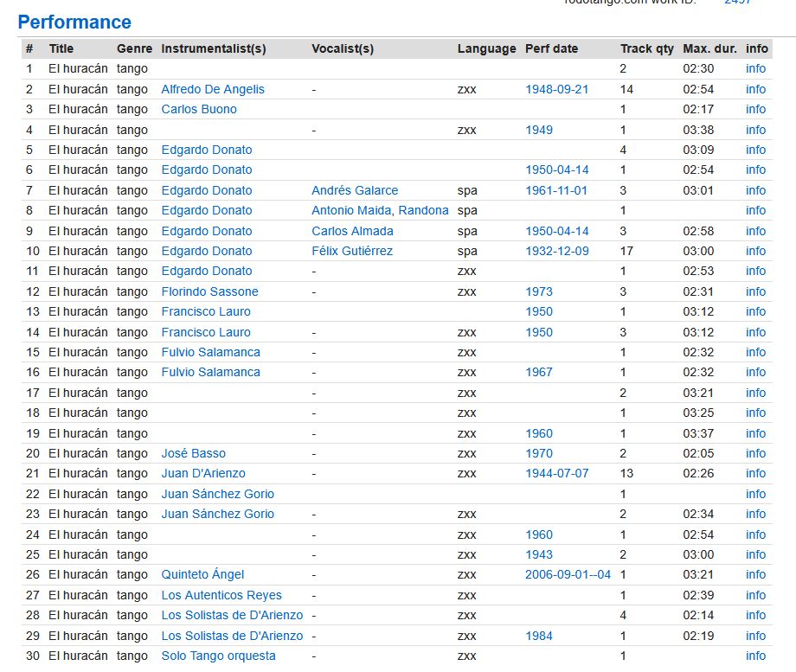The height and width of the screenshot is (672, 796).
Task: Open info for Los Autenticos Reyes row
Action: 755,595
